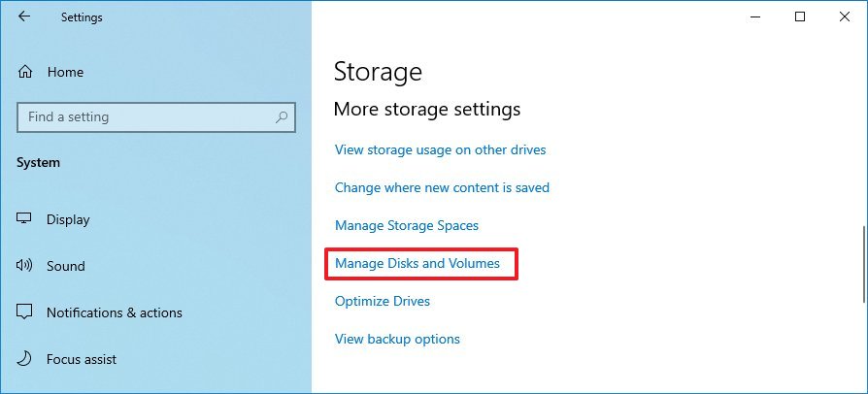The height and width of the screenshot is (394, 868).
Task: Go to Notifications & actions page
Action: 114,312
